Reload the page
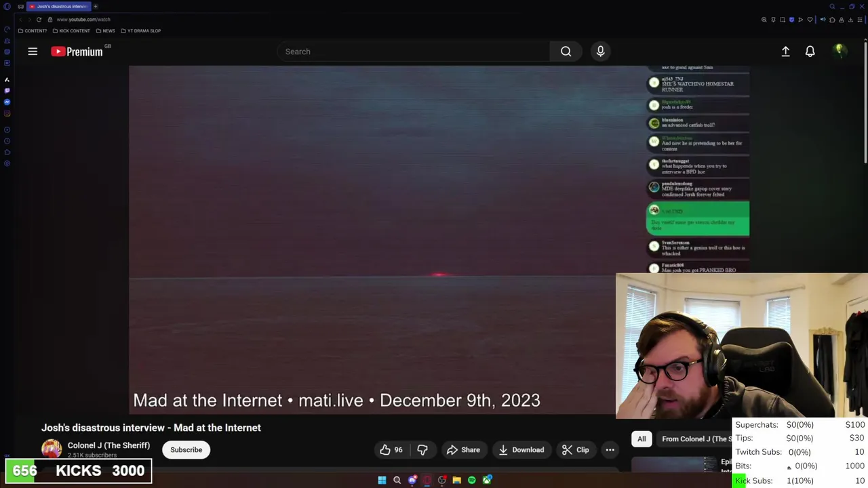This screenshot has height=488, width=868. point(39,20)
